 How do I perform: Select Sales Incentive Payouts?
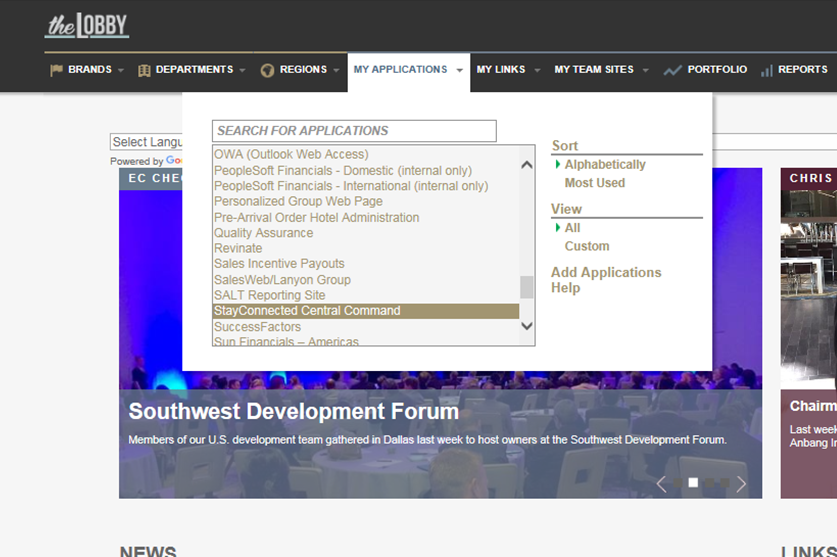point(279,264)
